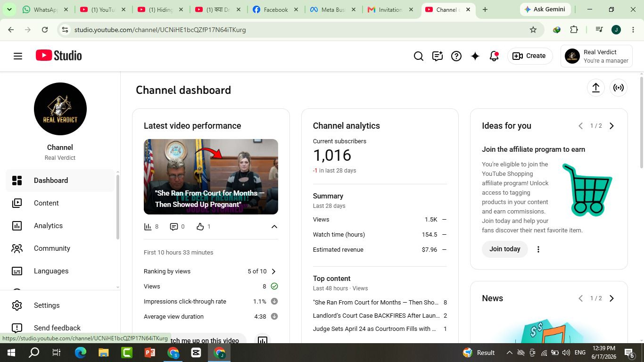Open search across your channel

tap(419, 56)
